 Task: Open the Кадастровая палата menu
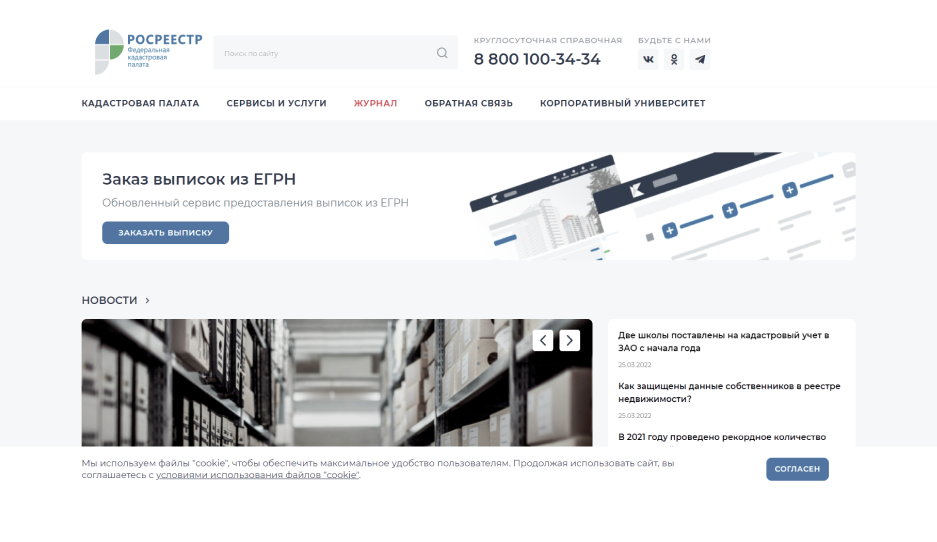[x=140, y=103]
